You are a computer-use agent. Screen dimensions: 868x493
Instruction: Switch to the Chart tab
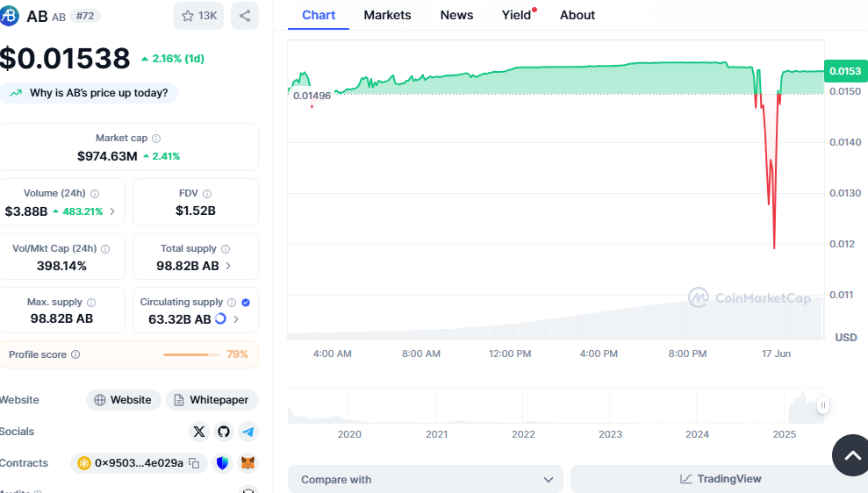[319, 16]
